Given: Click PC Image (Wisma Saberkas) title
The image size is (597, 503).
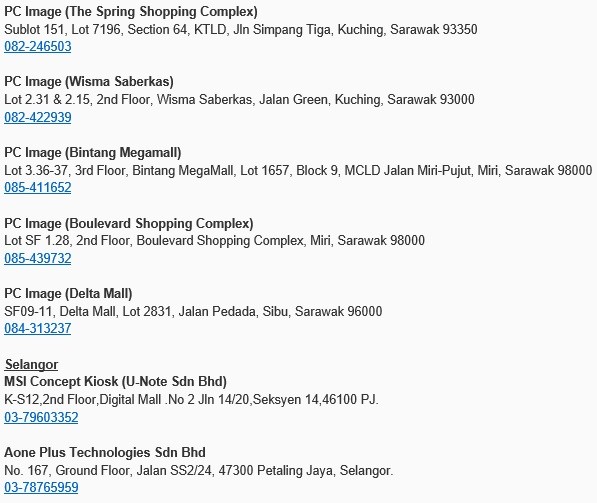Looking at the screenshot, I should [x=89, y=81].
